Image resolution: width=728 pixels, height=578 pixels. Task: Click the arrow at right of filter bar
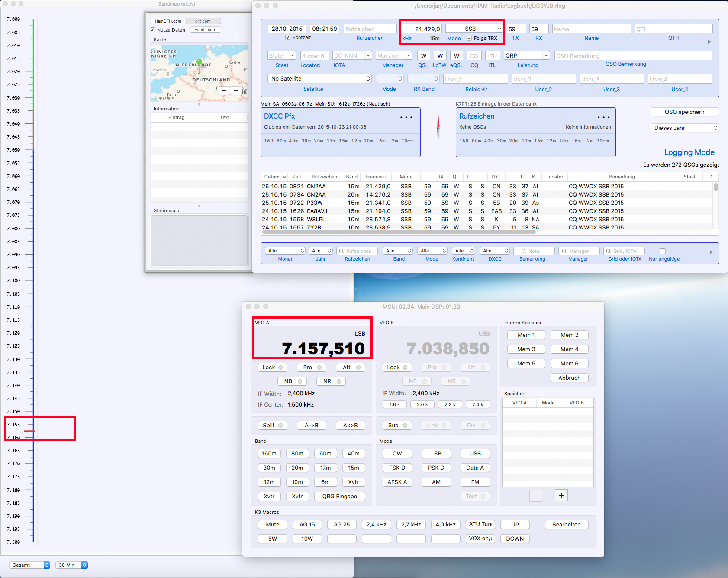pos(711,252)
